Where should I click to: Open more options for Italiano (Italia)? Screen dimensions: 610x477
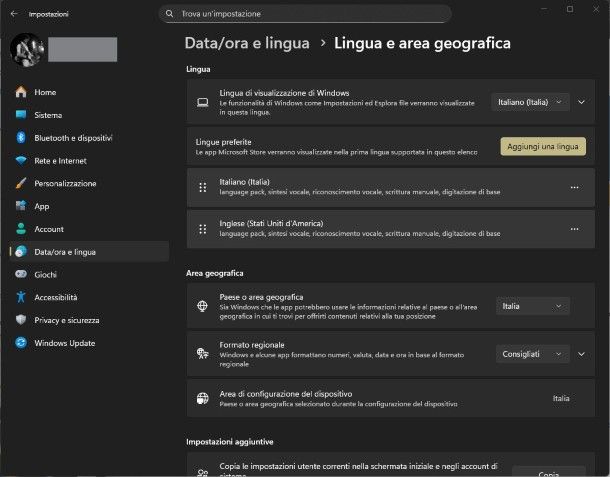(574, 188)
